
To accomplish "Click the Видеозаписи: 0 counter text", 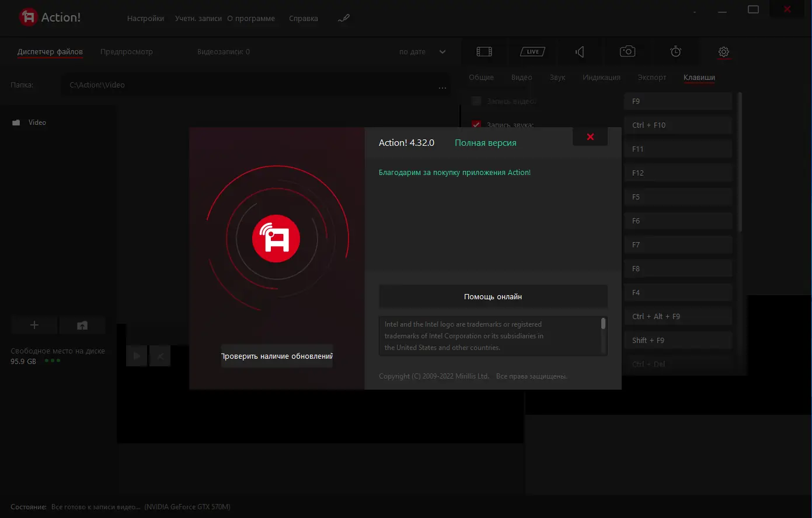I will coord(224,52).
